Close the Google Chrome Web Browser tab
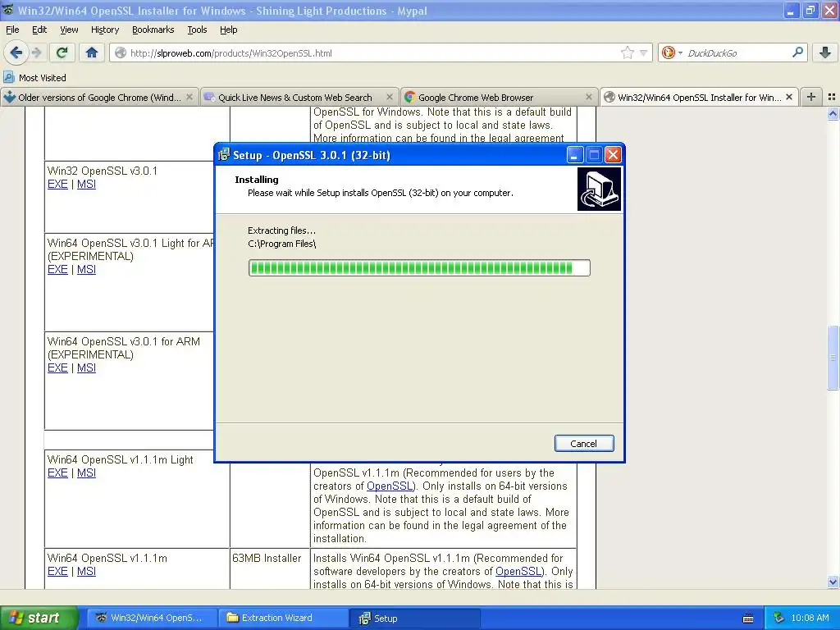Screen dimensions: 840x630 click(589, 97)
